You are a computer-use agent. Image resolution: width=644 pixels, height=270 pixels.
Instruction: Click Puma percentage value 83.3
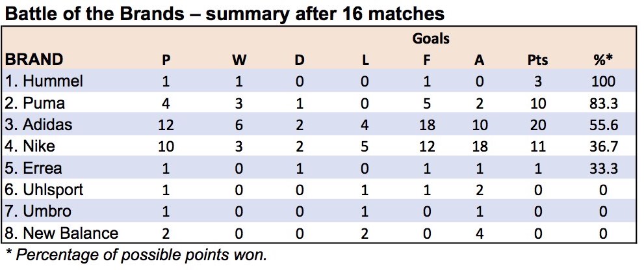pyautogui.click(x=602, y=103)
